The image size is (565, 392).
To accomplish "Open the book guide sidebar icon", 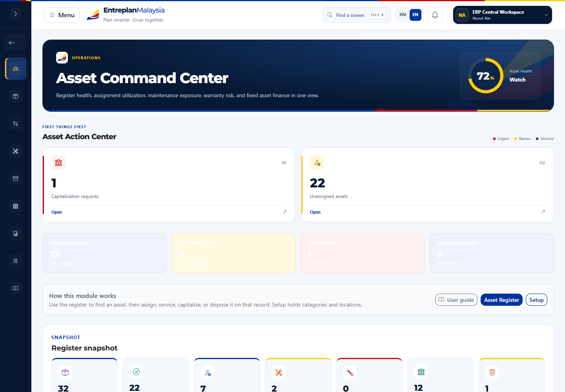I will click(16, 288).
